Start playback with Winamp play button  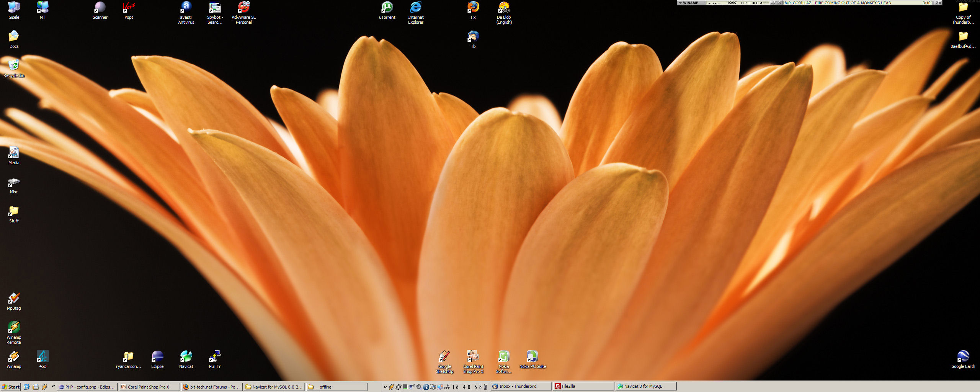coord(746,3)
